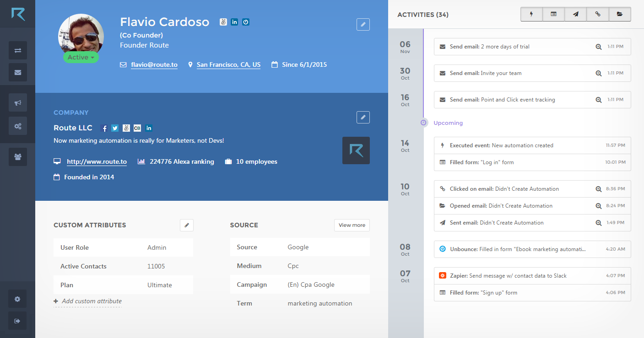Viewport: 644px width, 338px height.
Task: Open the email envelope sidebar icon
Action: click(18, 72)
